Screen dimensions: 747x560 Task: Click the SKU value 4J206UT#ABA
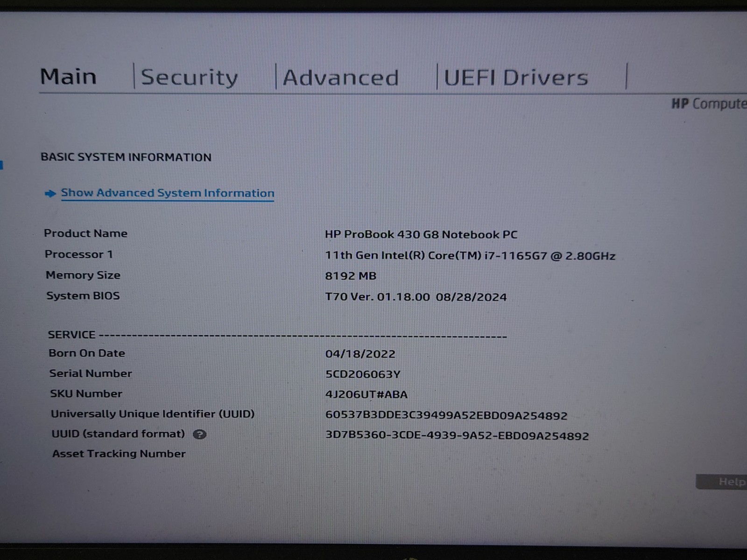click(366, 394)
